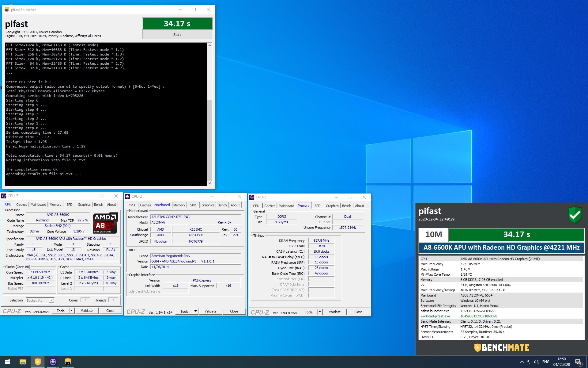Image resolution: width=588 pixels, height=368 pixels.
Task: Click the CPU tab window's CPU-Z title icon
Action: click(4, 196)
